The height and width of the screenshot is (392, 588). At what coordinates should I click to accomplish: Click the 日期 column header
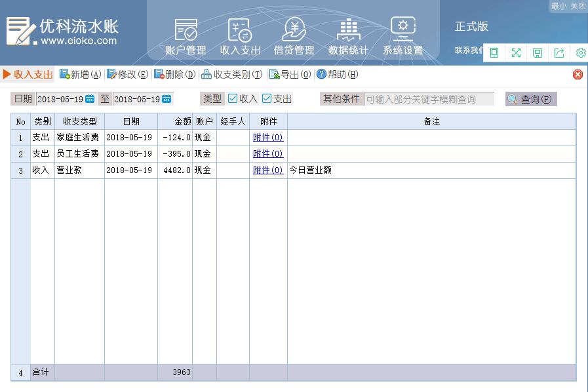pos(131,121)
